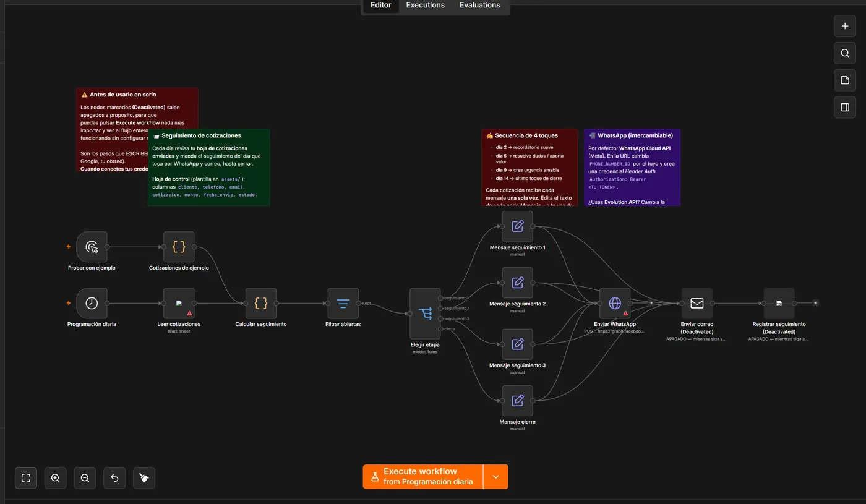Run the Execute workflow button

422,477
